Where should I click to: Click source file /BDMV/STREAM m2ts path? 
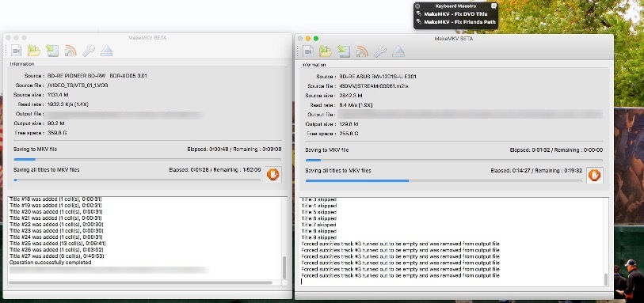coord(374,86)
